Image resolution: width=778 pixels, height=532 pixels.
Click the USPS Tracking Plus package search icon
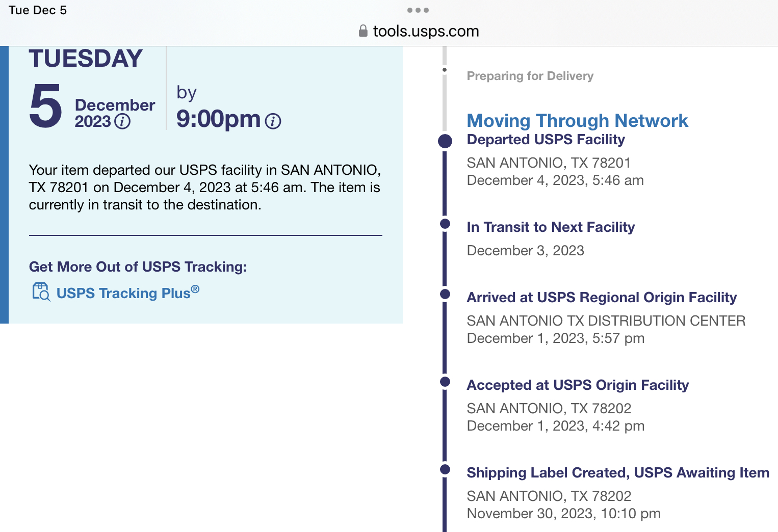41,292
